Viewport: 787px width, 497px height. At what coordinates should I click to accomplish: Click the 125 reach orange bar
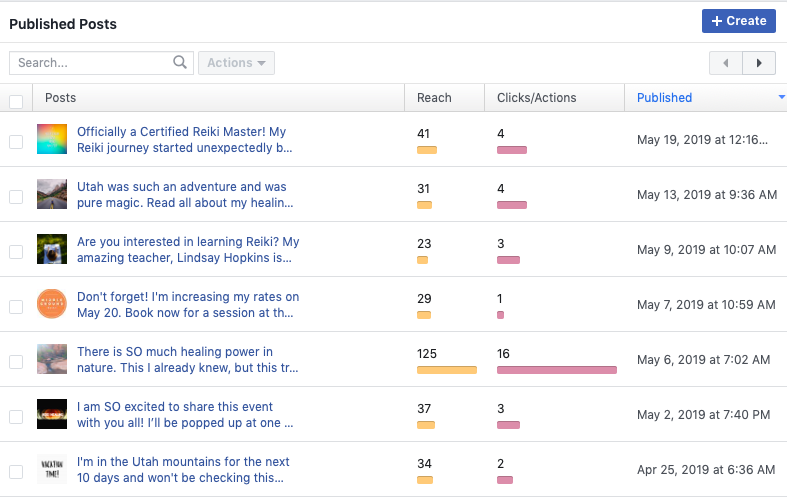pyautogui.click(x=446, y=370)
